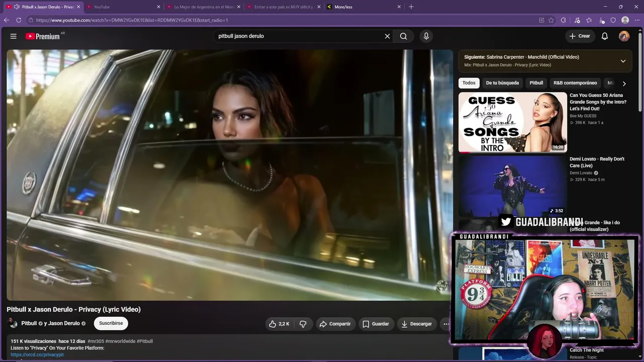Open the #mr305 hashtag
644x362 pixels.
point(96,341)
